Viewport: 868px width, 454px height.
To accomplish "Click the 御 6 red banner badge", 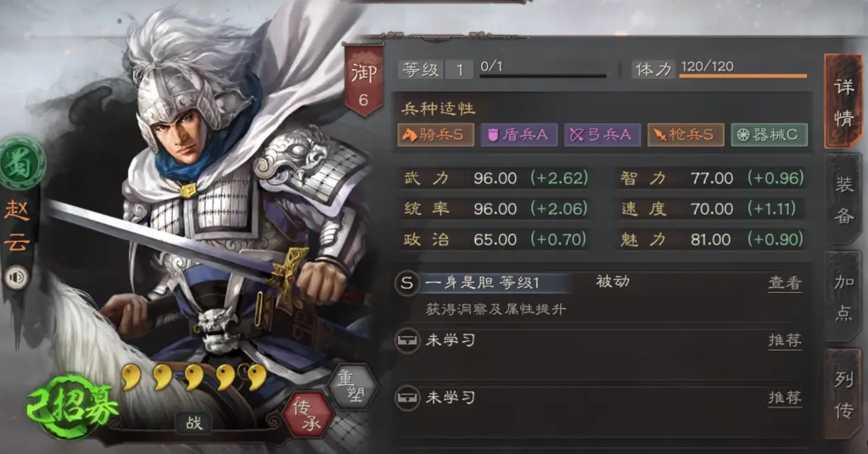I will (363, 82).
